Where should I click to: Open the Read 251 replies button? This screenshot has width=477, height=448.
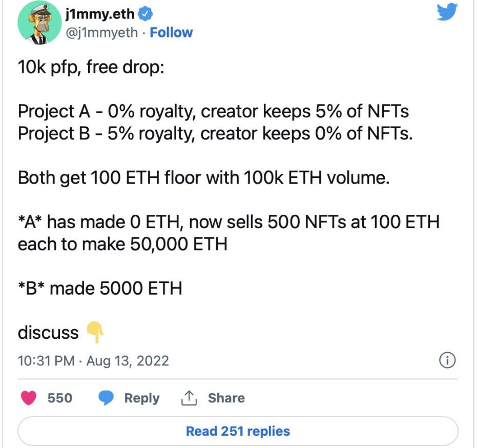(x=238, y=431)
